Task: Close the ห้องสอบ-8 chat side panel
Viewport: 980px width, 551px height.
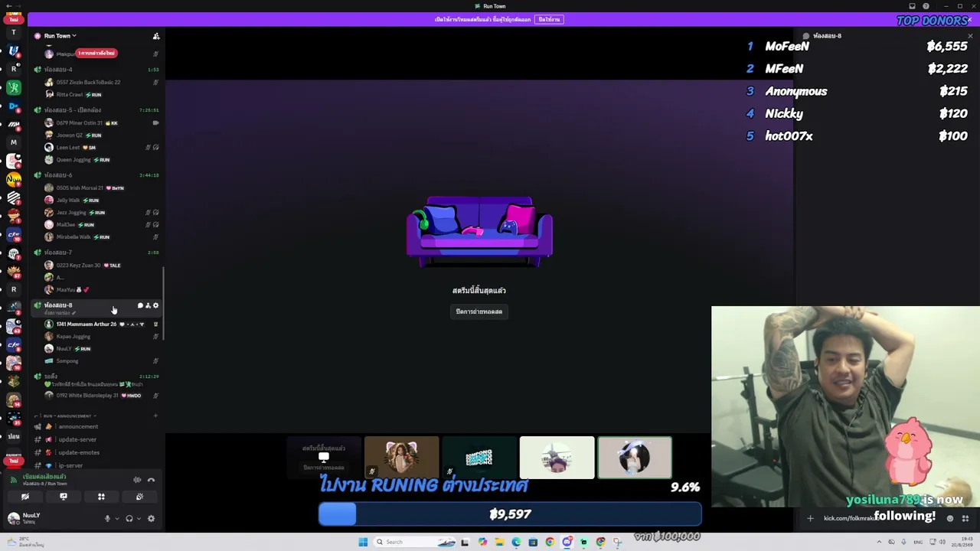Action: tap(970, 36)
